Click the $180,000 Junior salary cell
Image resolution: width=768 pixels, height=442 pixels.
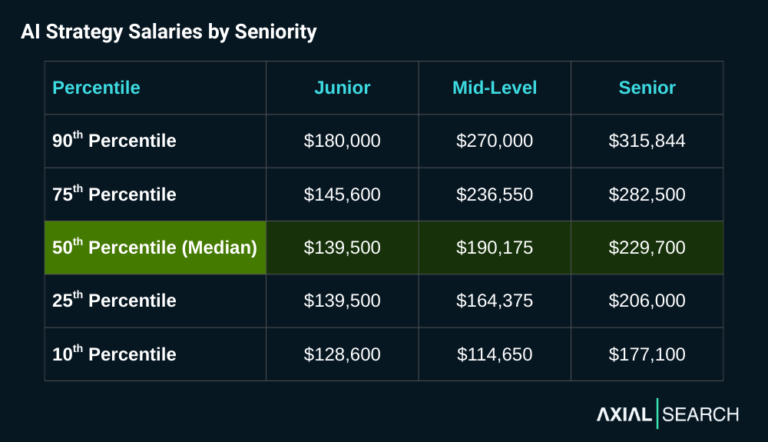[342, 141]
